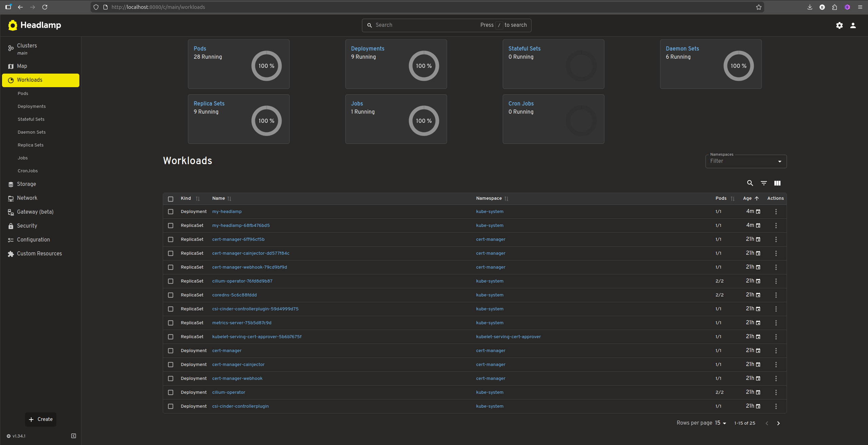Check the coredns-5c6c88fddd row checkbox
Screen dimensions: 868x445
tap(171, 295)
